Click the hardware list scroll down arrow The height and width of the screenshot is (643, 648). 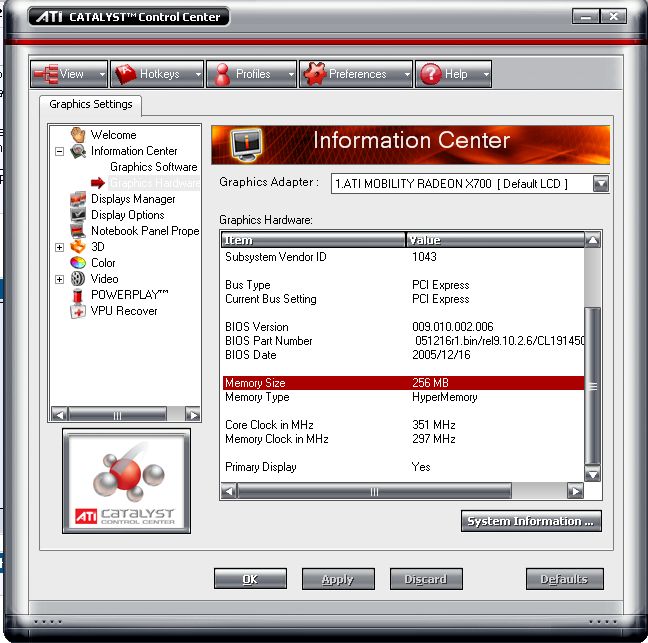click(x=593, y=474)
